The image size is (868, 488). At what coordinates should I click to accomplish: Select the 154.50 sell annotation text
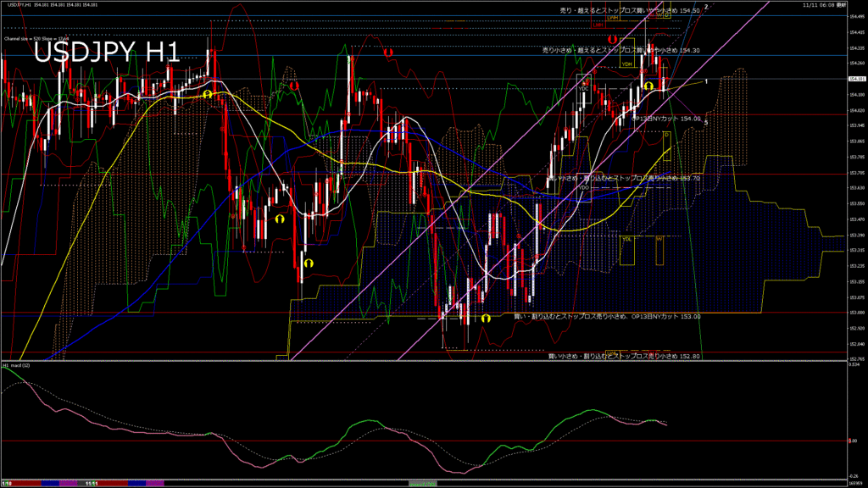click(618, 10)
